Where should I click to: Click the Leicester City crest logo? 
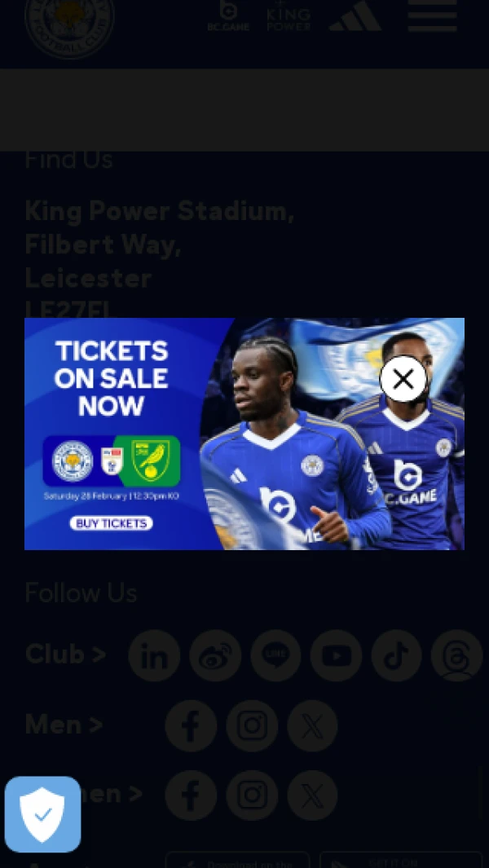tap(70, 27)
